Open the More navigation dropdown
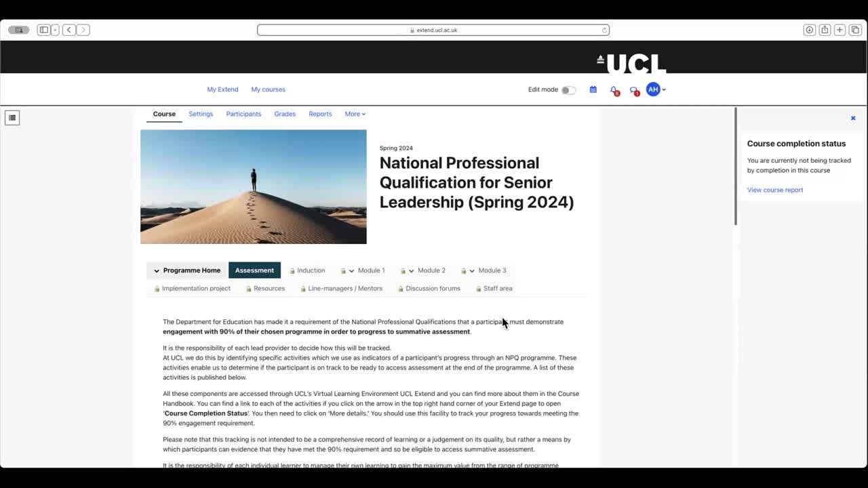This screenshot has width=868, height=488. 355,114
